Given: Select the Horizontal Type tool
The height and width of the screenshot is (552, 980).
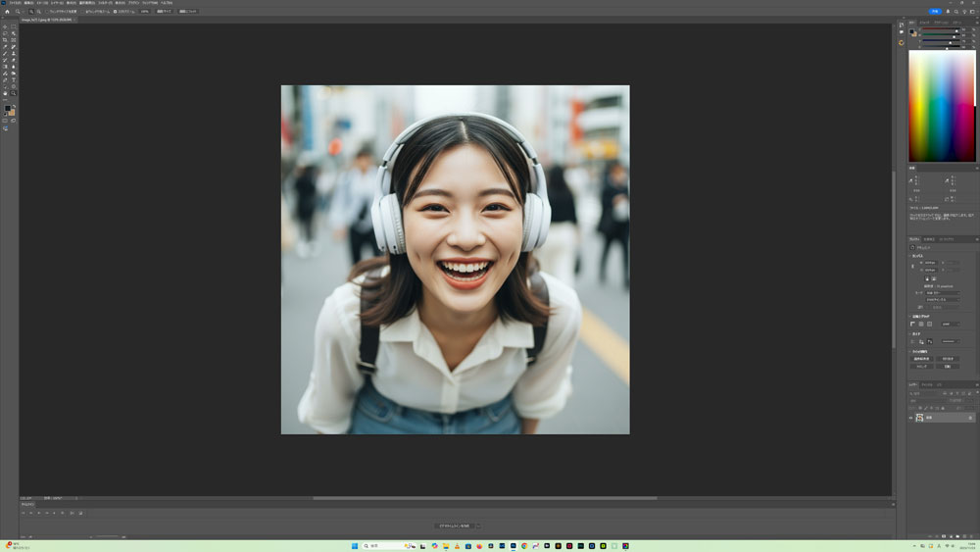Looking at the screenshot, I should click(13, 80).
